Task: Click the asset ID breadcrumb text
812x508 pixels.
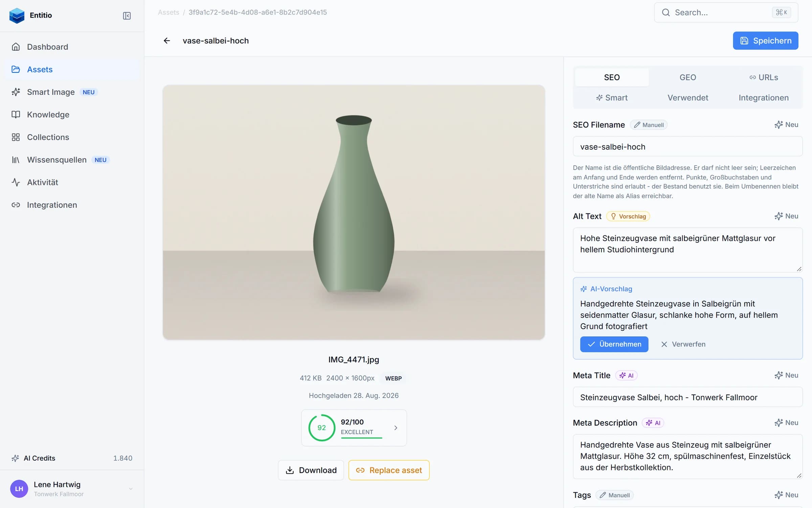Action: click(258, 12)
